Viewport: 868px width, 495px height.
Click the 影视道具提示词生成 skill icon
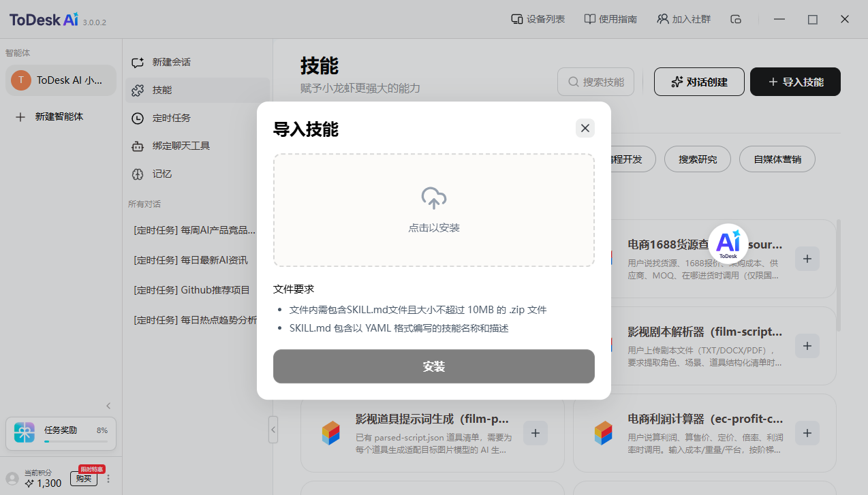pos(330,433)
